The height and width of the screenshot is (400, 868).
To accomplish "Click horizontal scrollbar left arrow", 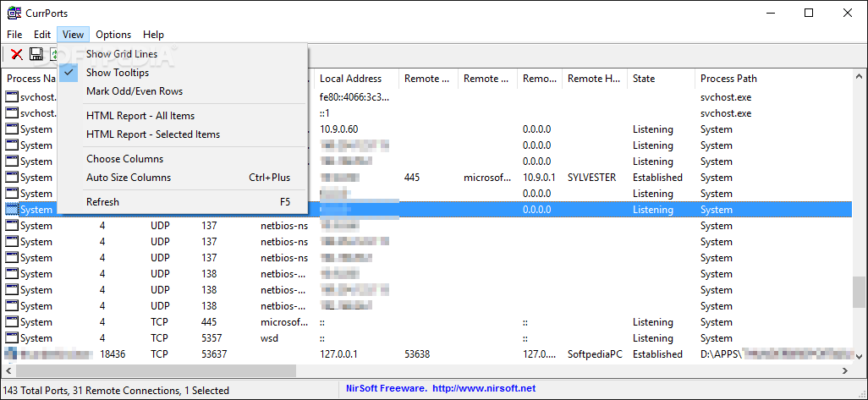I will click(x=9, y=370).
